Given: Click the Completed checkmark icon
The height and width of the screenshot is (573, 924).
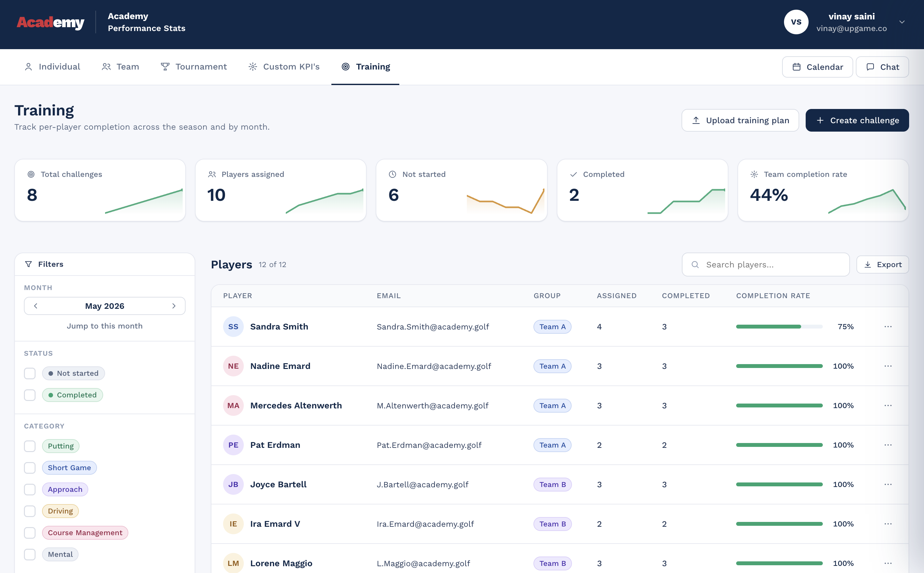Looking at the screenshot, I should click(574, 174).
